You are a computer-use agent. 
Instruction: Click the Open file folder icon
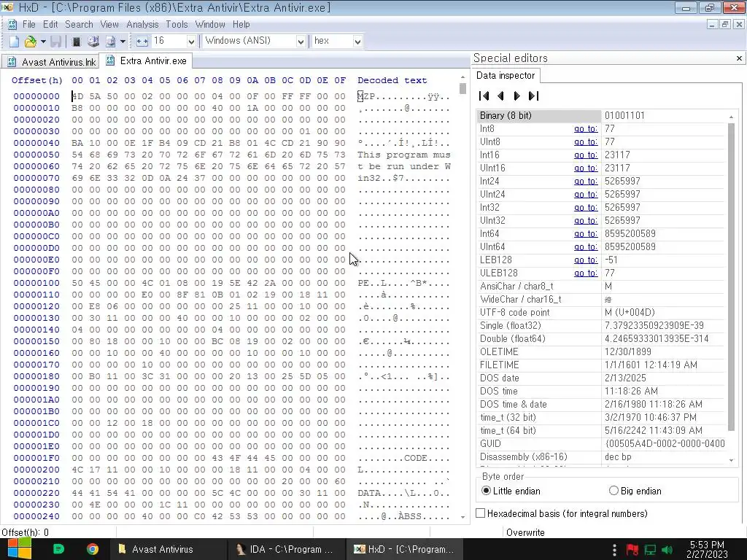point(30,42)
